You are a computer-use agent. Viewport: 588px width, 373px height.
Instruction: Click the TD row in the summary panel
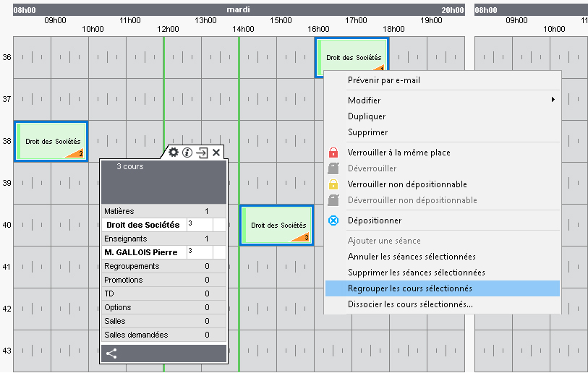coord(164,293)
